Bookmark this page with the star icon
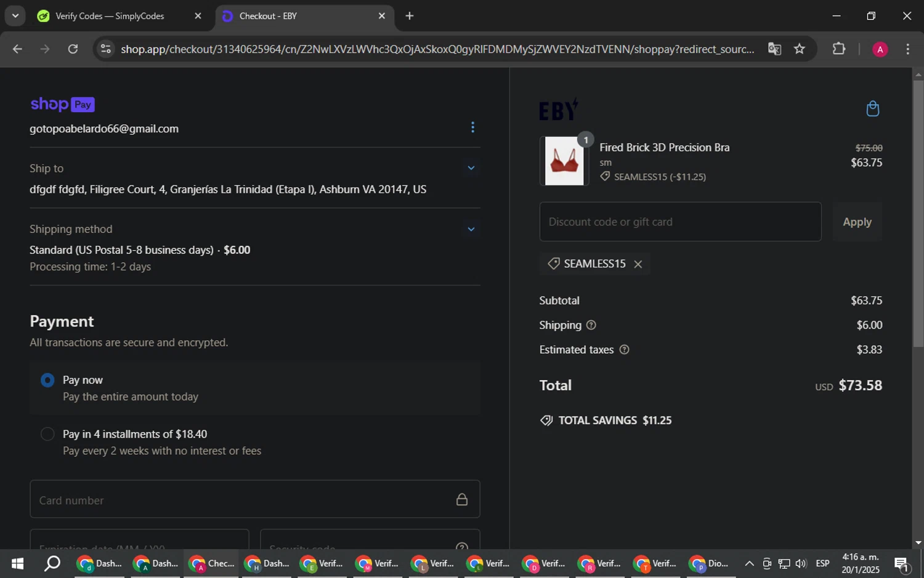The height and width of the screenshot is (578, 924). (x=800, y=49)
